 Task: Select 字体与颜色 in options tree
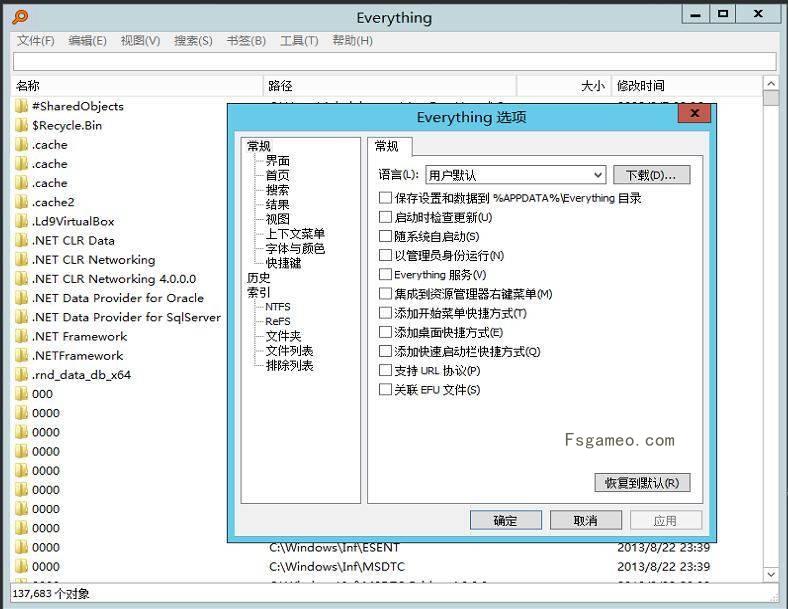coord(295,248)
